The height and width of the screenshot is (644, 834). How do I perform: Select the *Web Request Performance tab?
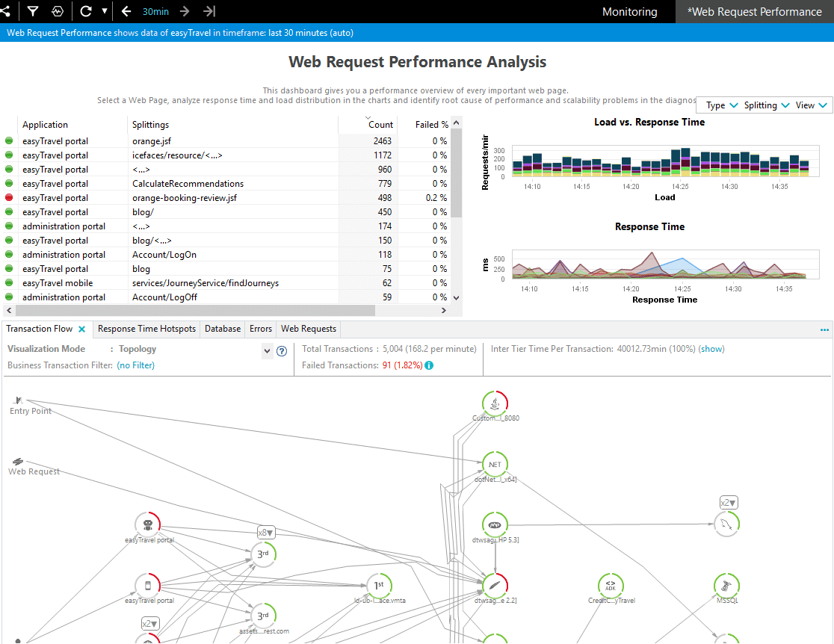pyautogui.click(x=754, y=12)
